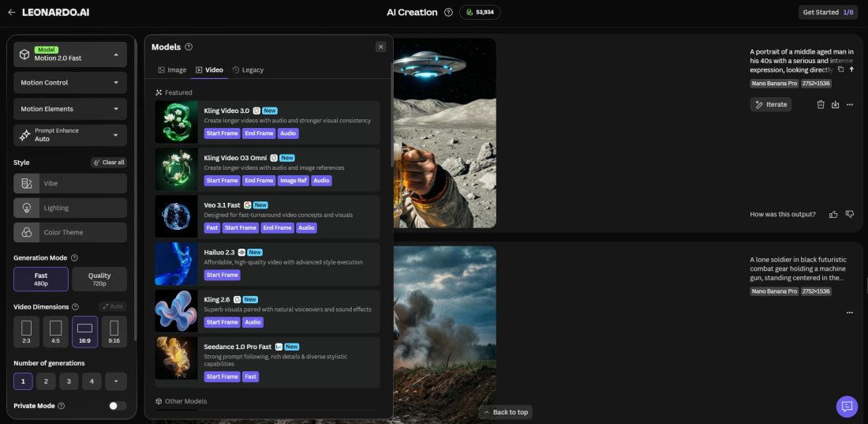Open AI Creation help icon
Image resolution: width=868 pixels, height=424 pixels.
click(448, 12)
